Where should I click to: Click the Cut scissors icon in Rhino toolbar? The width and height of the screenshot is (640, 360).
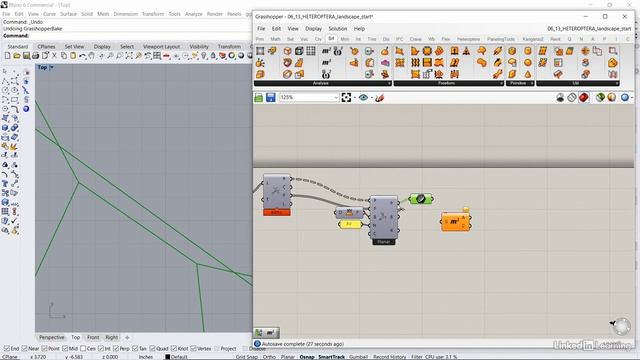pyautogui.click(x=54, y=56)
